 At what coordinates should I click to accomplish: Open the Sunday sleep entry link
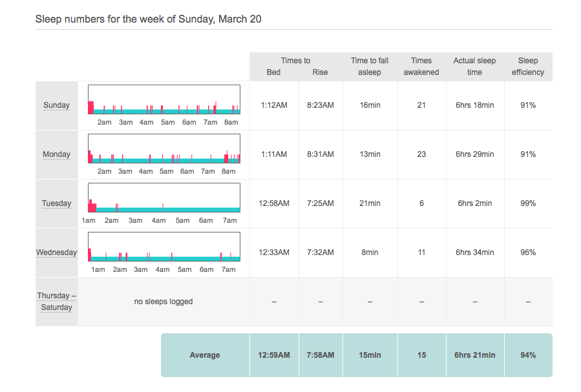[x=56, y=105]
